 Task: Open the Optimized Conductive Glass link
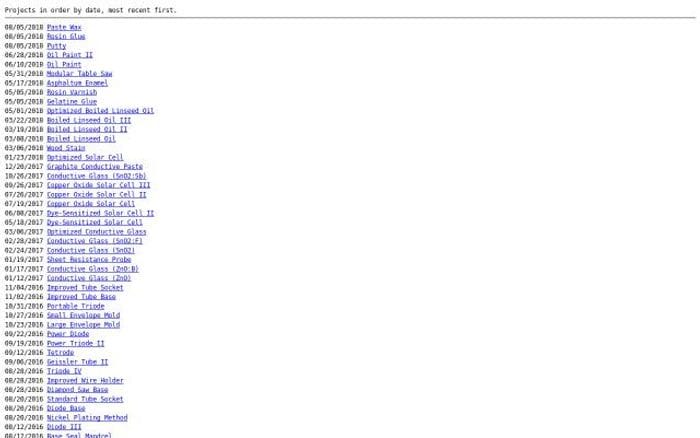click(x=96, y=232)
